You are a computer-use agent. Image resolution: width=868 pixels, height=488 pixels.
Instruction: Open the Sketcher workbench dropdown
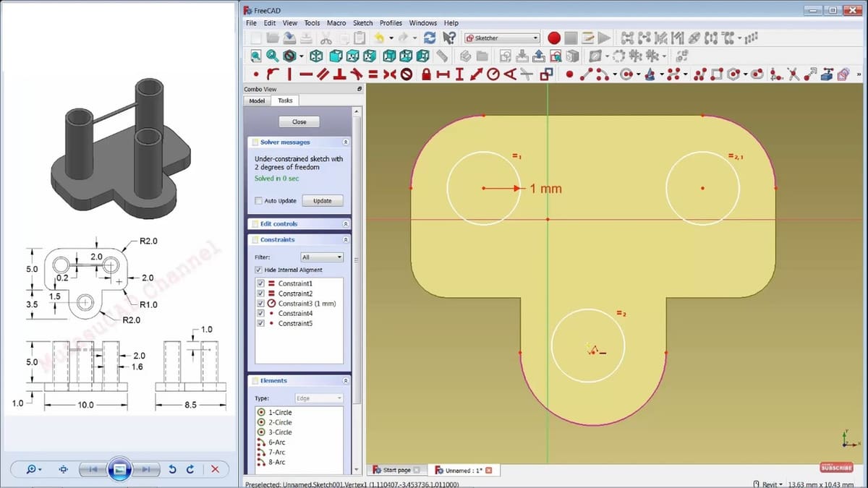(502, 38)
